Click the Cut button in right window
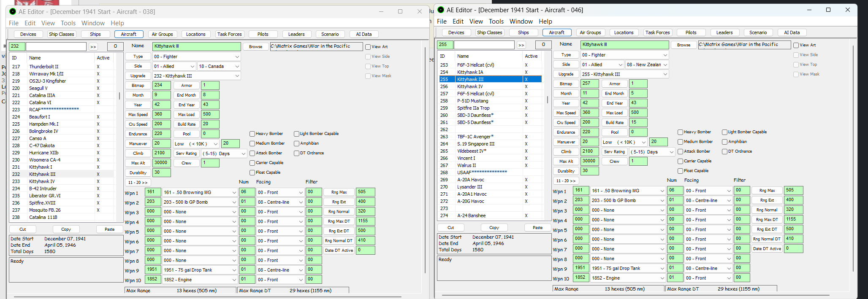 (x=450, y=228)
